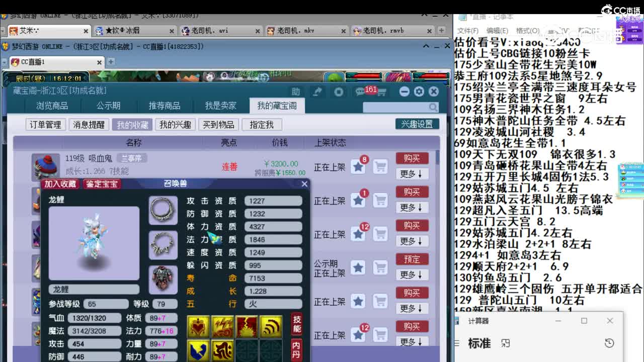
Task: Open the Calculator navigation menu icon
Action: point(458,343)
